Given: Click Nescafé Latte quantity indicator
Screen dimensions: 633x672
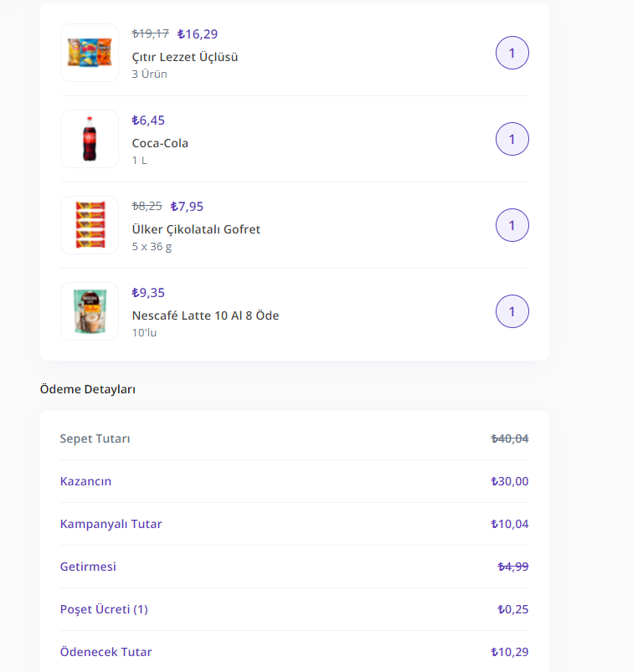Looking at the screenshot, I should (512, 311).
